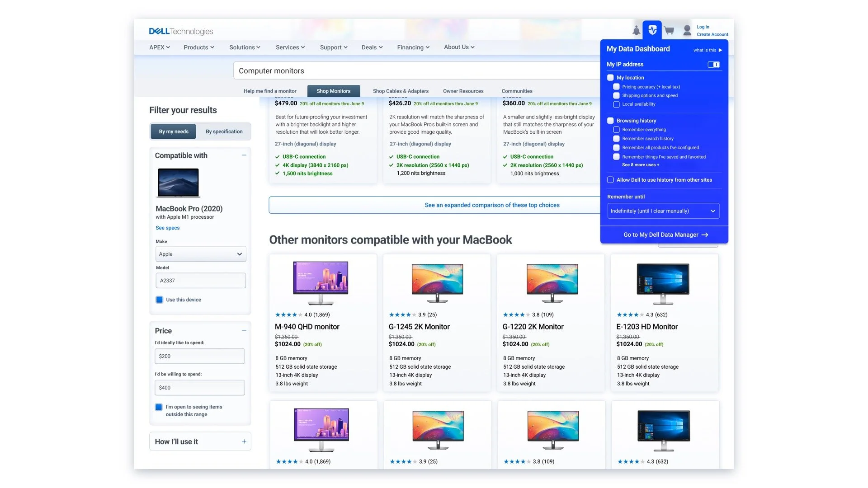The height and width of the screenshot is (488, 868).
Task: Uncheck the Use this device checkbox
Action: point(160,300)
